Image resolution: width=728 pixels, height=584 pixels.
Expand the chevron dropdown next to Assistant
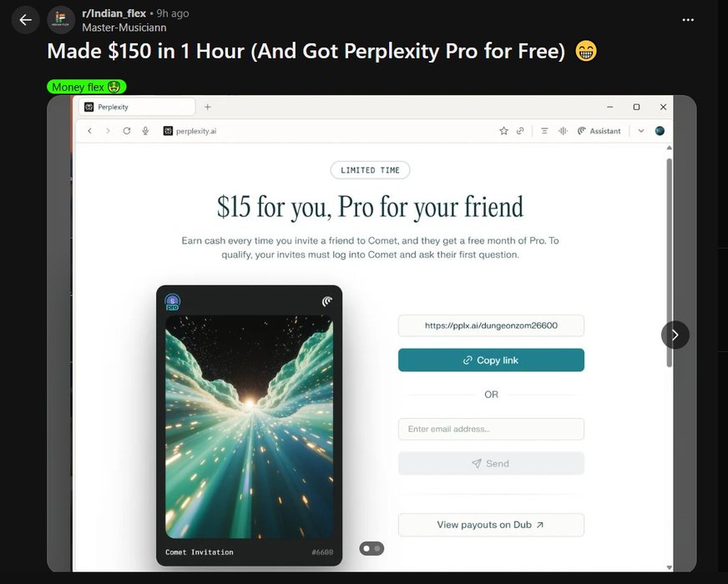pyautogui.click(x=640, y=131)
